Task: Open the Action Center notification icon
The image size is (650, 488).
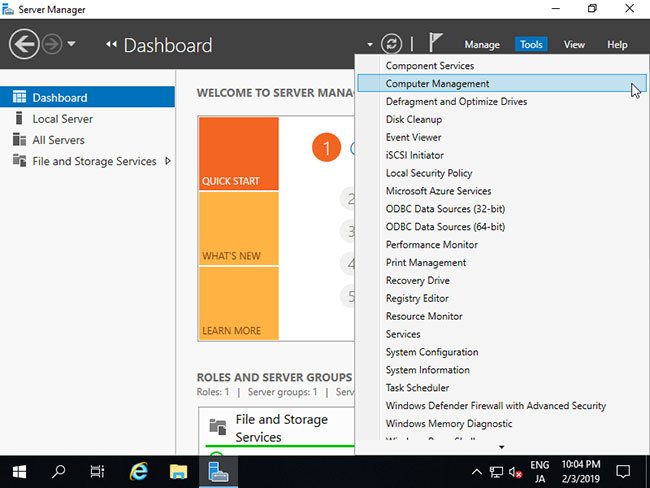Action: 623,471
